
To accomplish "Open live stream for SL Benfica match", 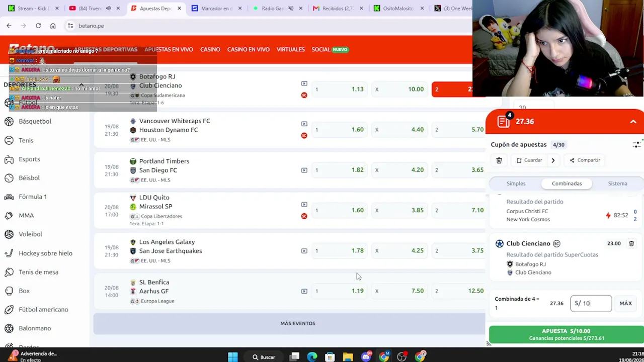I will pyautogui.click(x=304, y=291).
